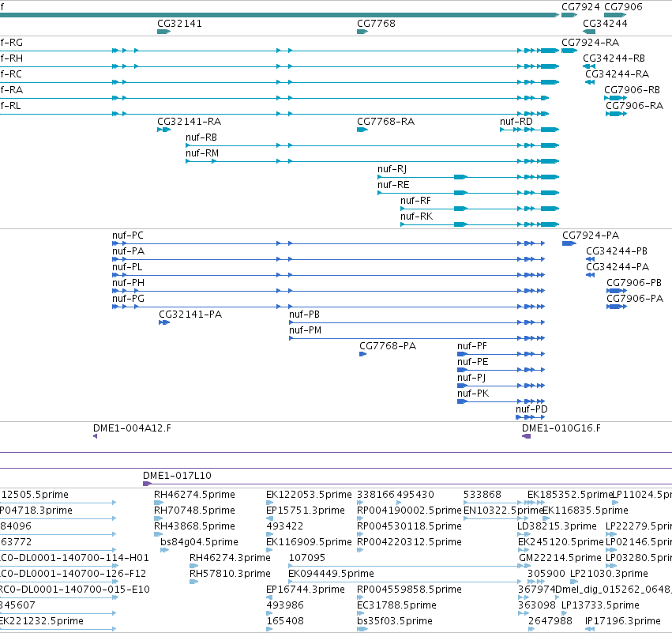Select the DME1-010G16.F clone label
The image size is (672, 633).
click(x=561, y=428)
